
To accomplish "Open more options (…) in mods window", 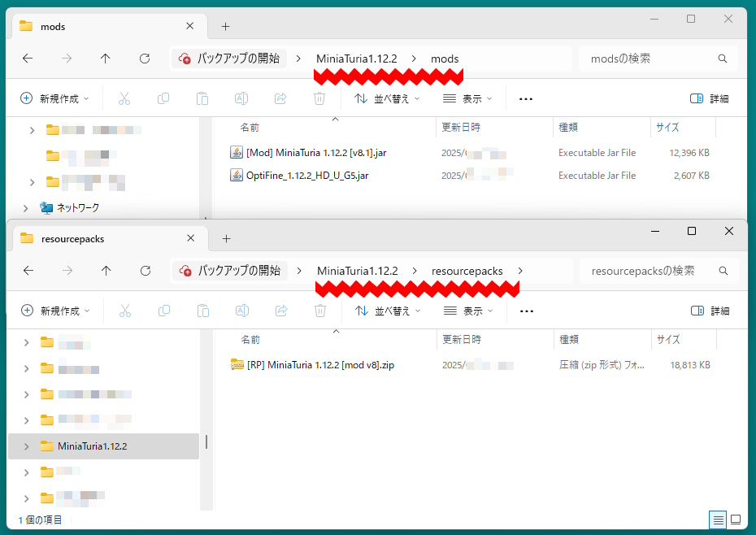I will coord(525,99).
